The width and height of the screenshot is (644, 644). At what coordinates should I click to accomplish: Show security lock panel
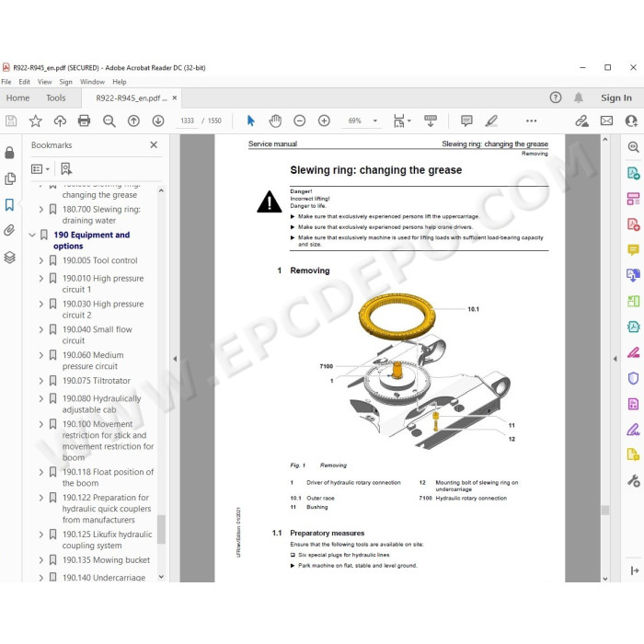click(9, 153)
